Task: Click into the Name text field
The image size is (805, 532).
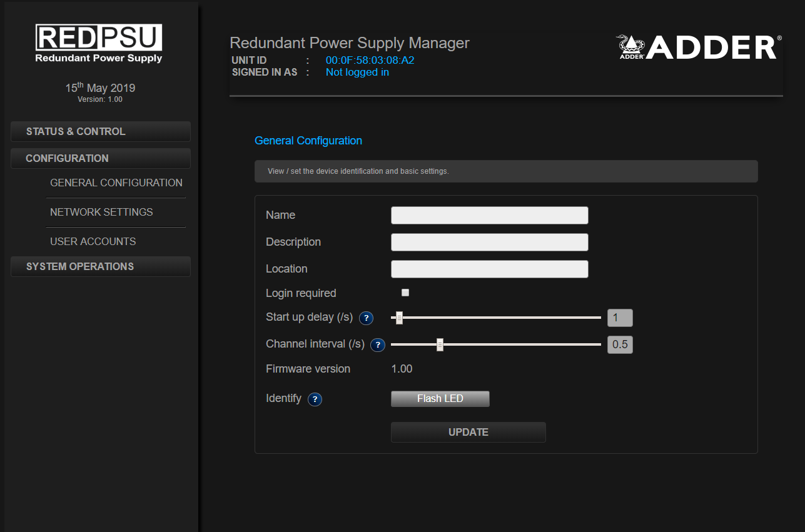Action: tap(489, 216)
